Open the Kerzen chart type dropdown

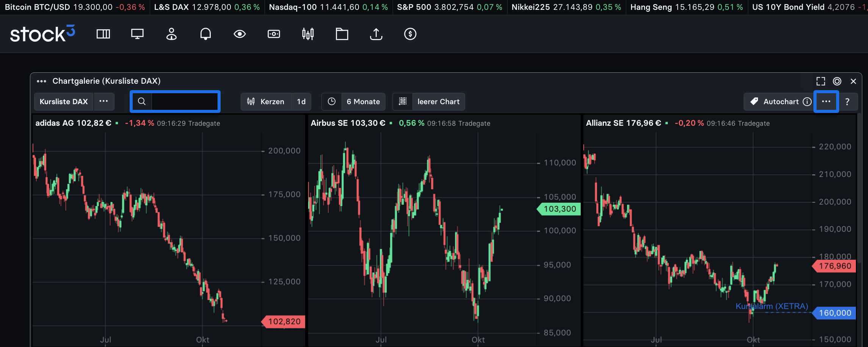[266, 102]
